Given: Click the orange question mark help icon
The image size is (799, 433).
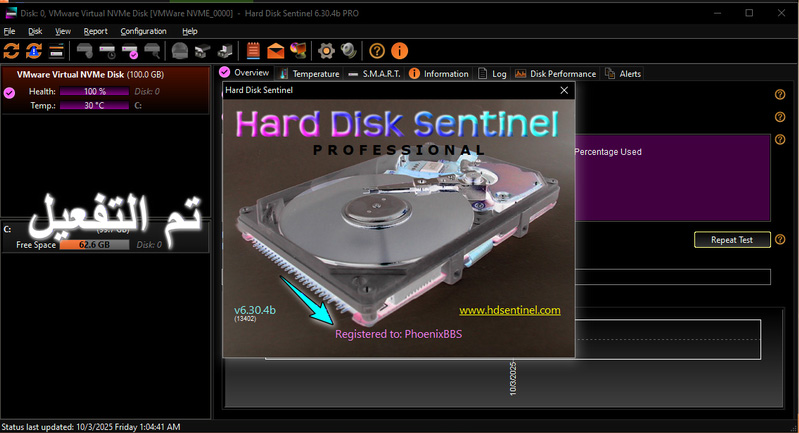Looking at the screenshot, I should tap(377, 51).
